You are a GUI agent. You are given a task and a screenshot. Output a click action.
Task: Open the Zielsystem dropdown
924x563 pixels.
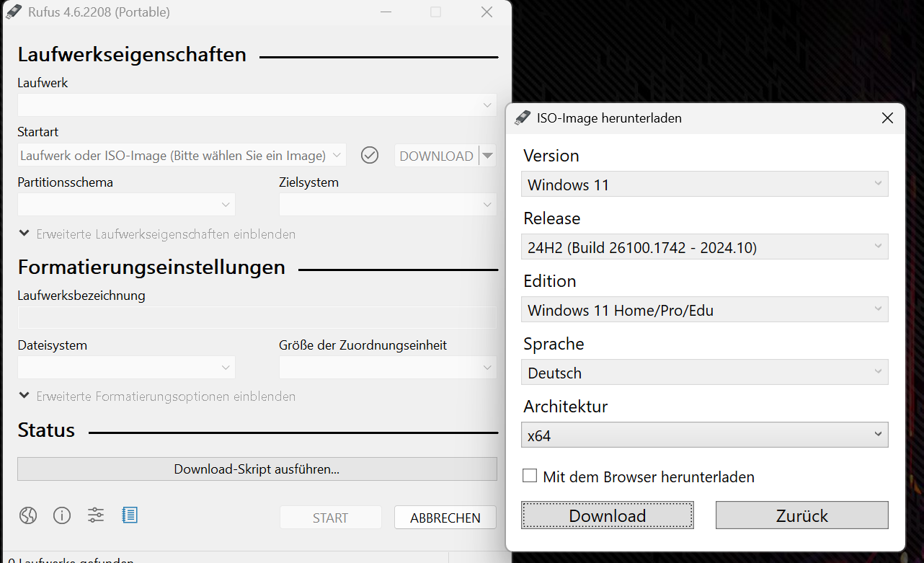(388, 205)
